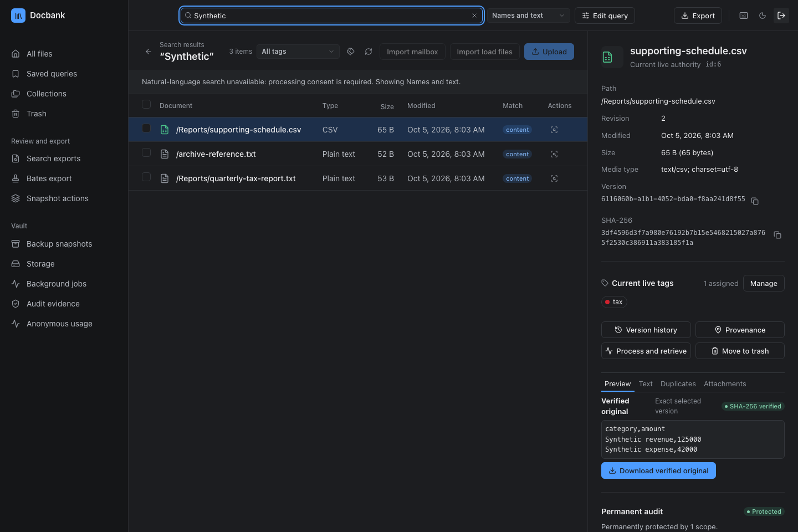Select the Preview tab
This screenshot has height=532, width=798.
point(617,383)
